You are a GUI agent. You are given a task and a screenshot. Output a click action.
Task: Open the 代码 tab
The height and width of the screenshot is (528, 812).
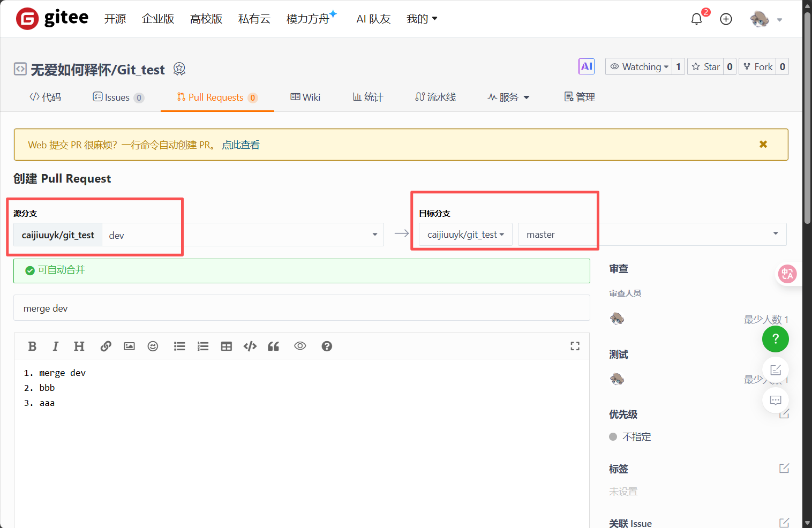(46, 97)
